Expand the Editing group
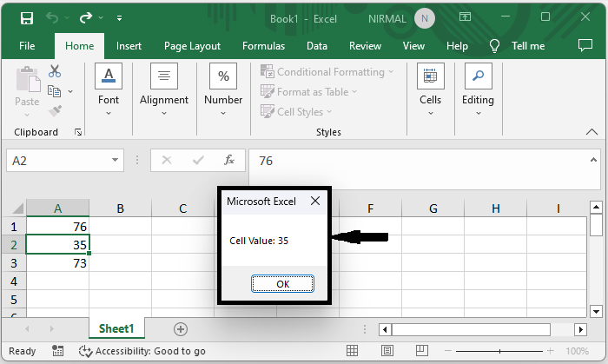The image size is (608, 364). click(x=478, y=89)
